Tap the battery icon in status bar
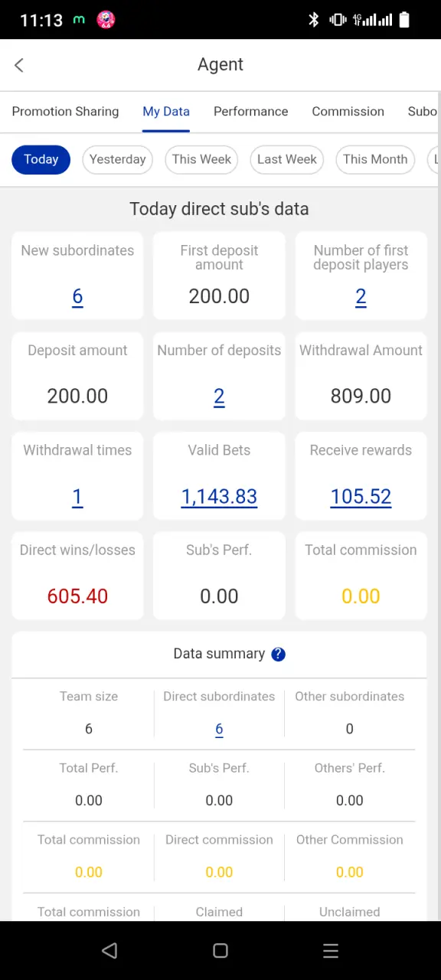Image resolution: width=441 pixels, height=980 pixels. click(405, 21)
